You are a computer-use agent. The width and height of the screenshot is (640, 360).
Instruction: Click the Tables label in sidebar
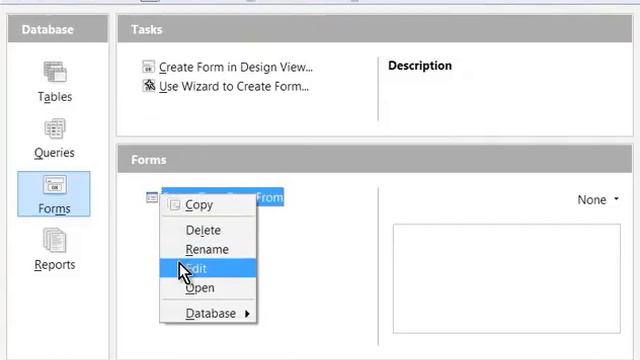pyautogui.click(x=55, y=97)
